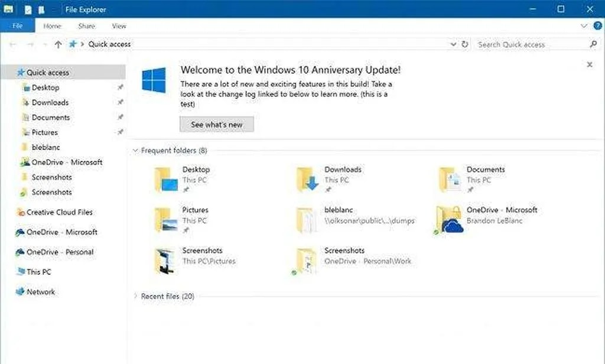Image resolution: width=605 pixels, height=364 pixels.
Task: Click the search magnifier icon
Action: [x=593, y=44]
